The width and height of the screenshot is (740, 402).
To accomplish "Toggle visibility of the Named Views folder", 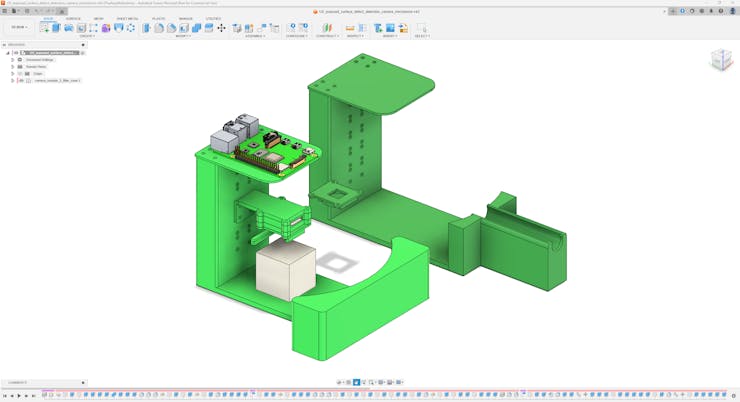I will [20, 67].
